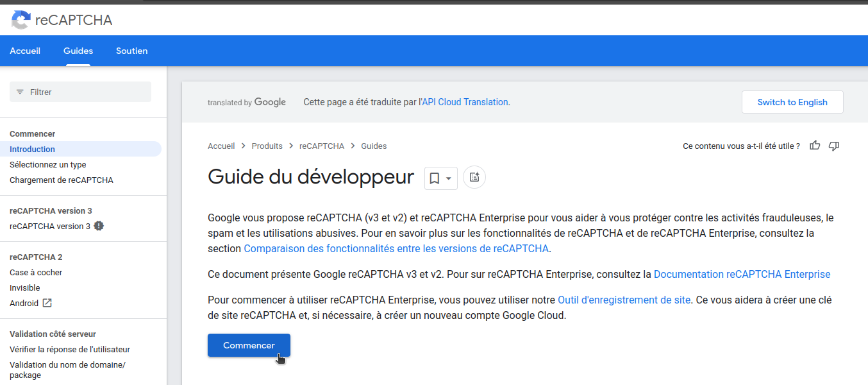Click the bookmark icon beside the title

(434, 178)
